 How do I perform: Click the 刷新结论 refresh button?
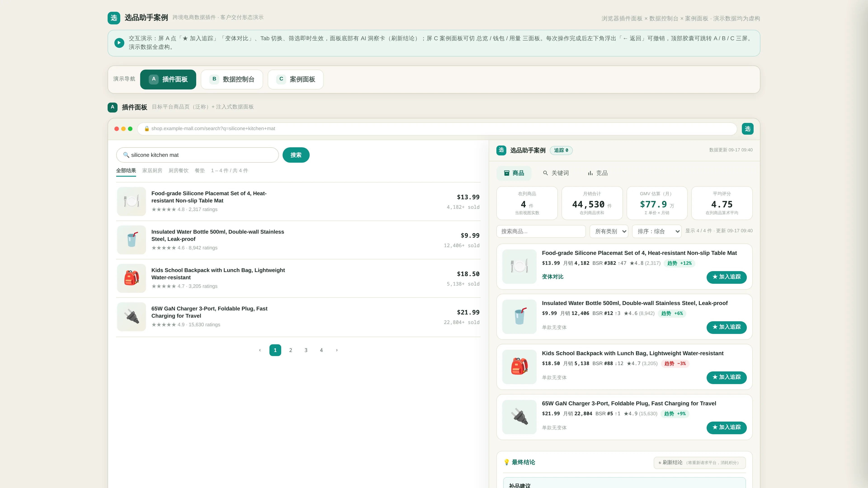(x=700, y=463)
